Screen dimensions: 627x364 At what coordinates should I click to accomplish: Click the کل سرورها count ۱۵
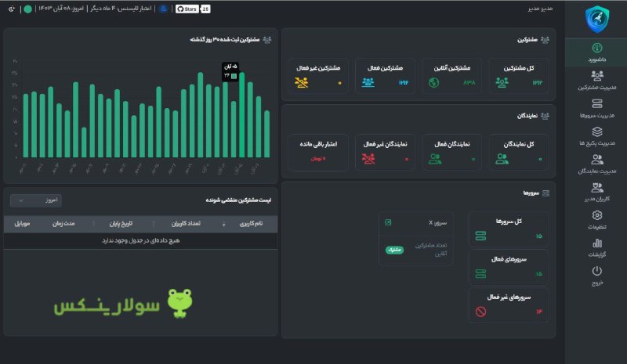click(x=538, y=236)
